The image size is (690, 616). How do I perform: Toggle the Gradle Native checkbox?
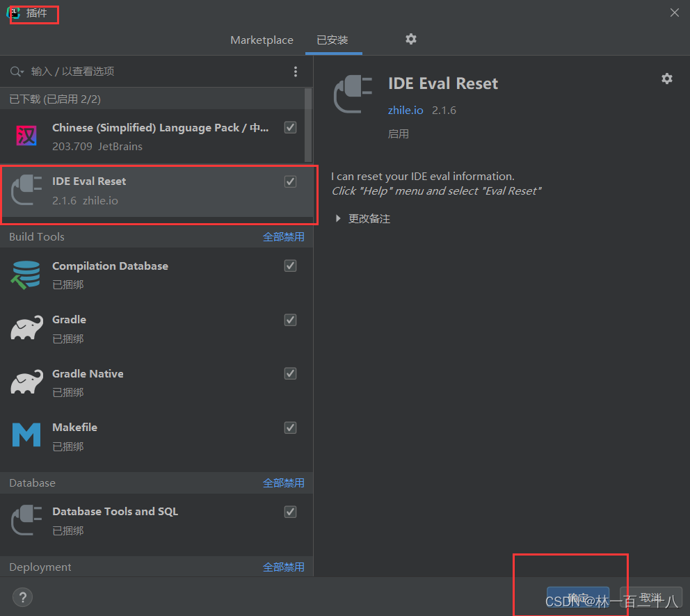(x=290, y=373)
